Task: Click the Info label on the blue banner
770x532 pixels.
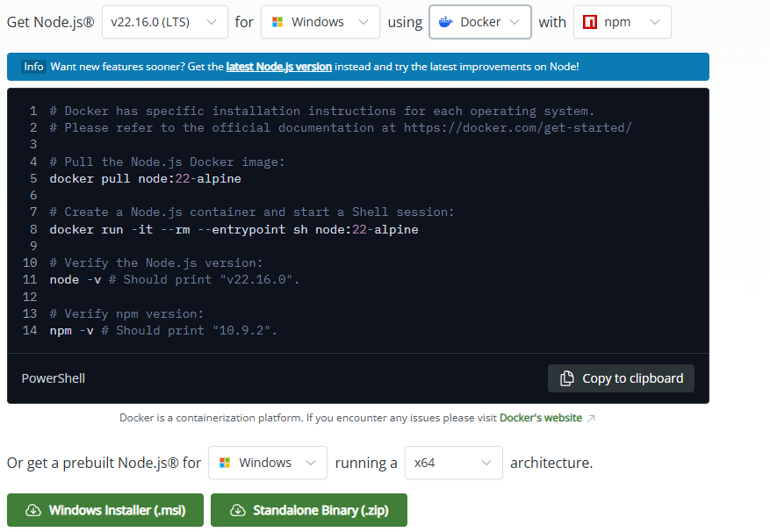Action: [x=33, y=66]
